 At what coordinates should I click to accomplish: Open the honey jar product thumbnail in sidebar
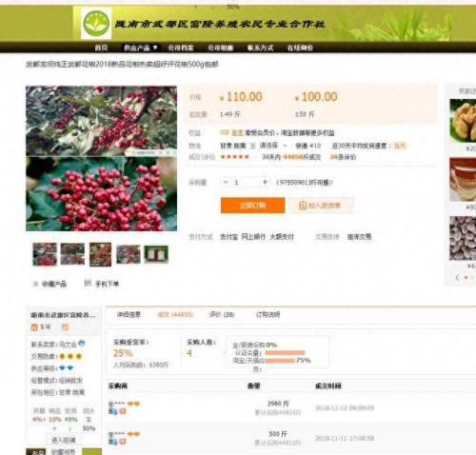pos(463,180)
